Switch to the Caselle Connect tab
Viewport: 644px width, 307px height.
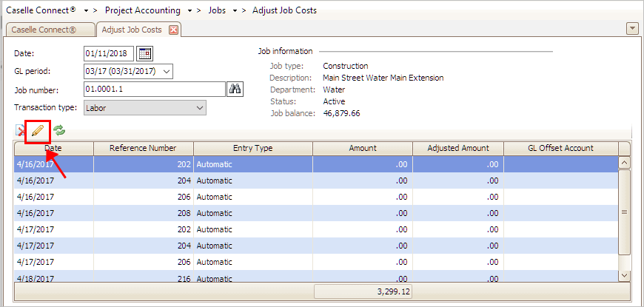[x=48, y=30]
